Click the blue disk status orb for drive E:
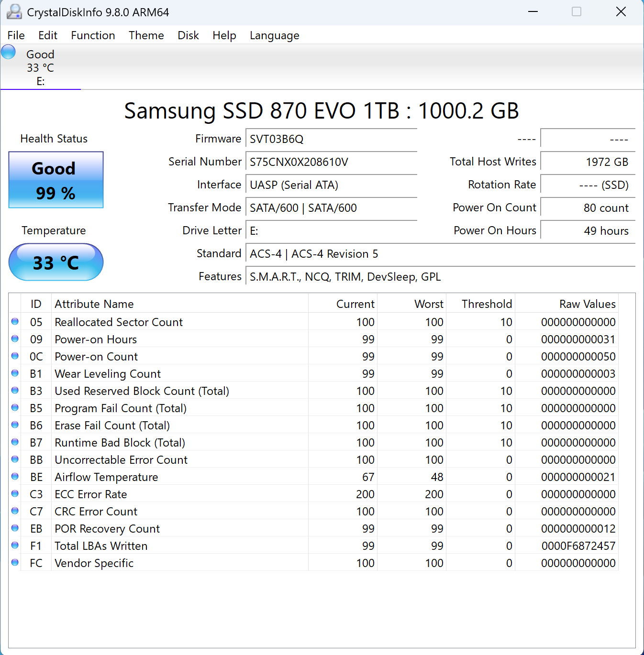 [x=9, y=52]
